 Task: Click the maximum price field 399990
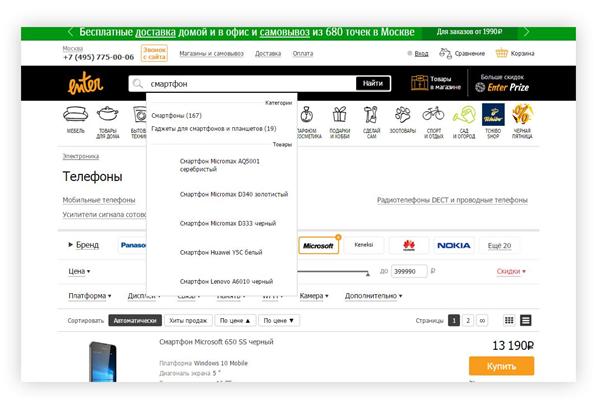[x=409, y=271]
